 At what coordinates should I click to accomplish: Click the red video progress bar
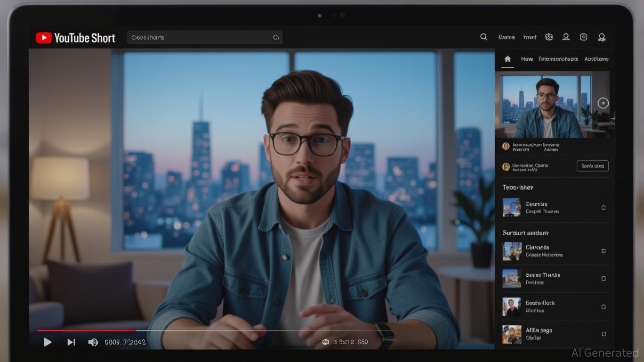(x=87, y=330)
